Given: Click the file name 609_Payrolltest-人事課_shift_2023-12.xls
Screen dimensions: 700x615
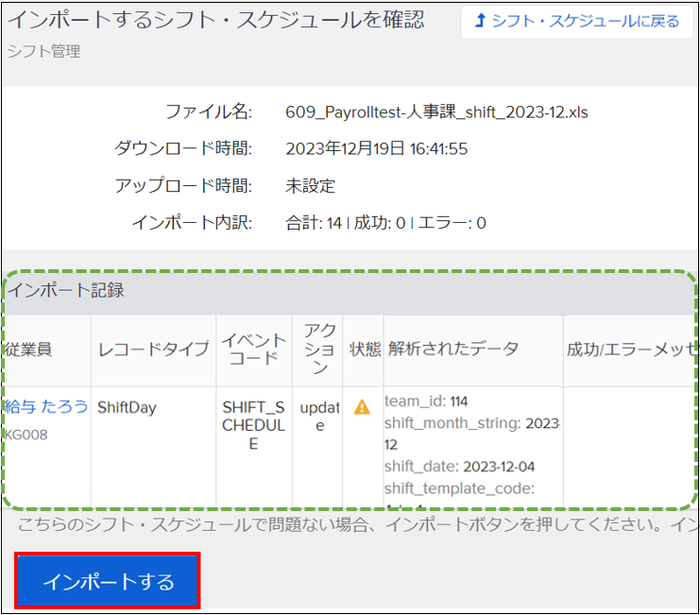Looking at the screenshot, I should (x=436, y=111).
